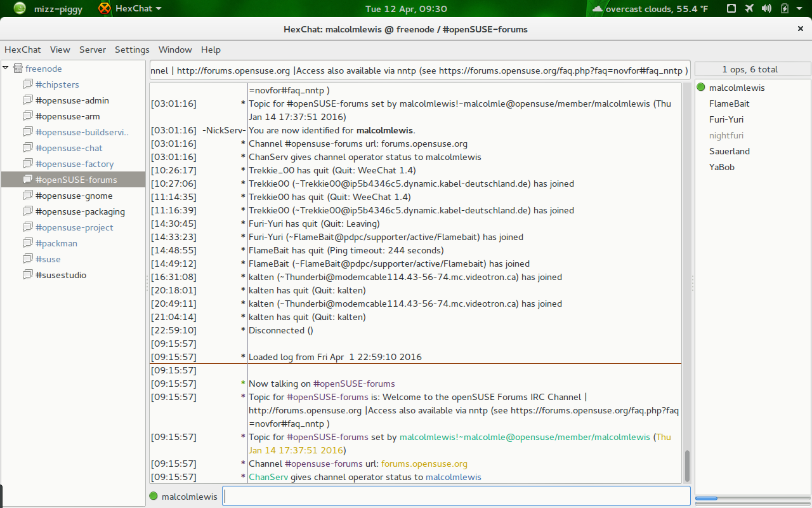The width and height of the screenshot is (812, 508).
Task: Click the channel topic field
Action: pos(420,71)
